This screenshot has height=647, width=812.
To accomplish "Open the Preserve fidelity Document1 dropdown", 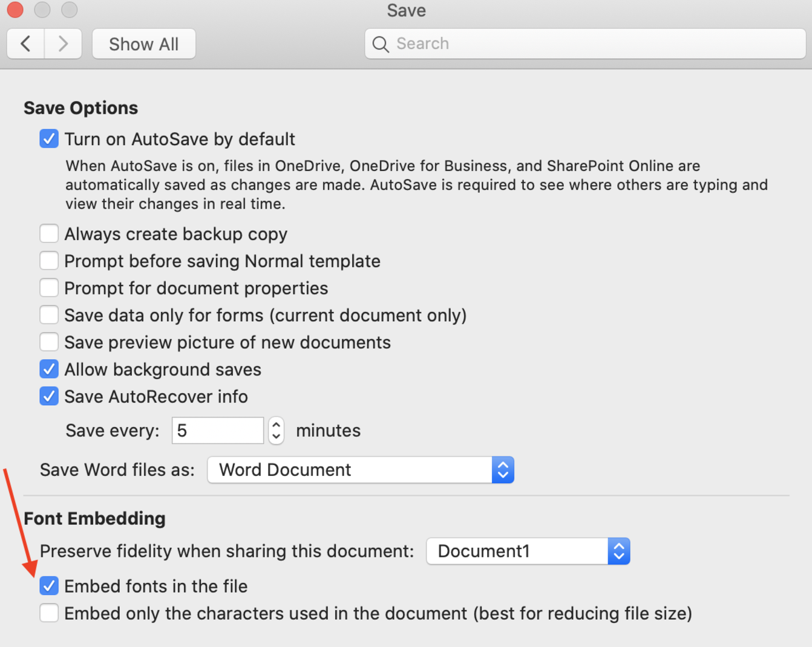I will (528, 551).
